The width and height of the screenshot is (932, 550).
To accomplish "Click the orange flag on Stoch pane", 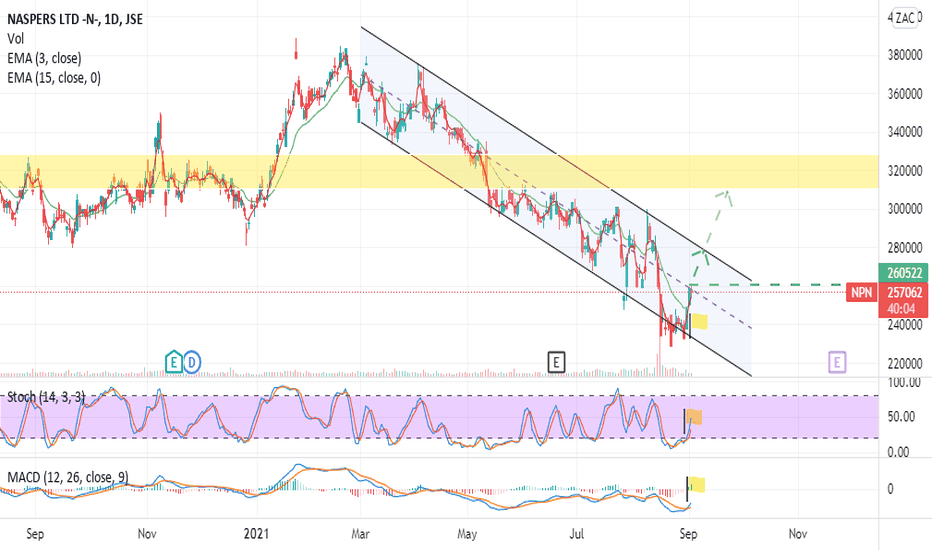I will click(694, 417).
